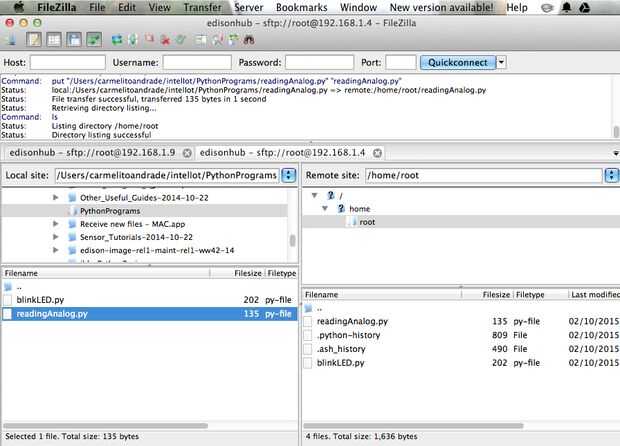
Task: Click the Username input field
Action: 197,62
